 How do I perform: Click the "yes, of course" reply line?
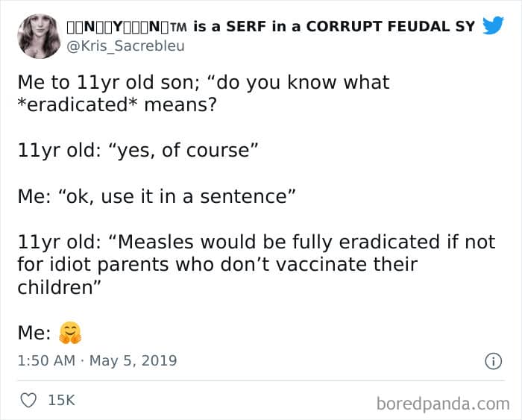pyautogui.click(x=138, y=151)
